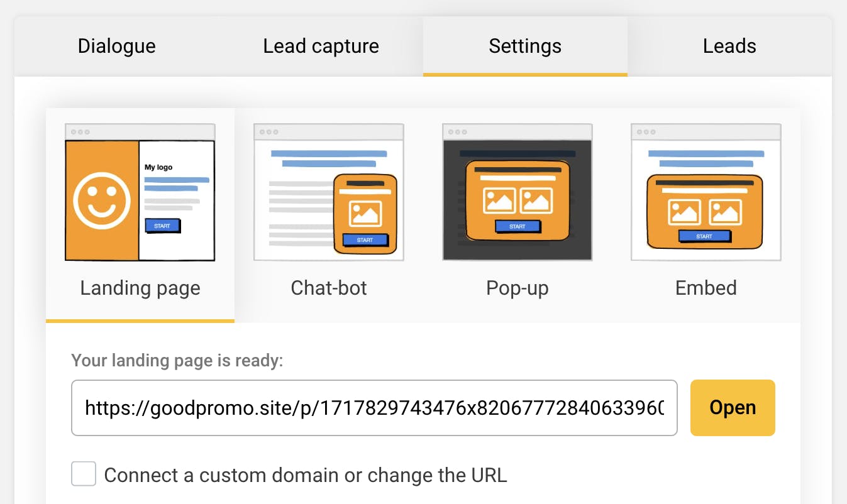Click the "Pop-up" label text
Screen dimensions: 847x504
coord(517,288)
